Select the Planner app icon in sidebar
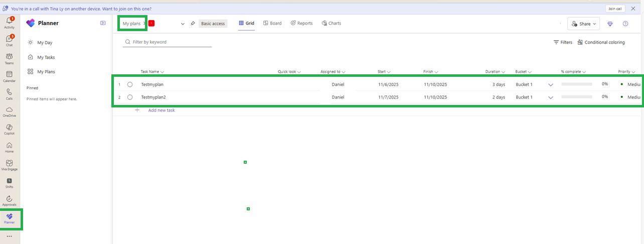Image resolution: width=644 pixels, height=244 pixels. pyautogui.click(x=10, y=218)
